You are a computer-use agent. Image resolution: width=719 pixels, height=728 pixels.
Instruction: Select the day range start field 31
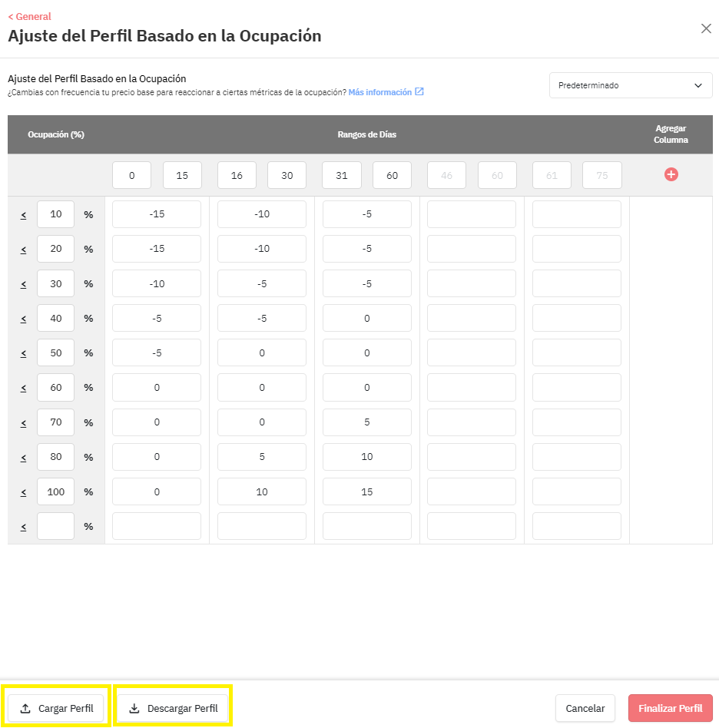tap(342, 176)
